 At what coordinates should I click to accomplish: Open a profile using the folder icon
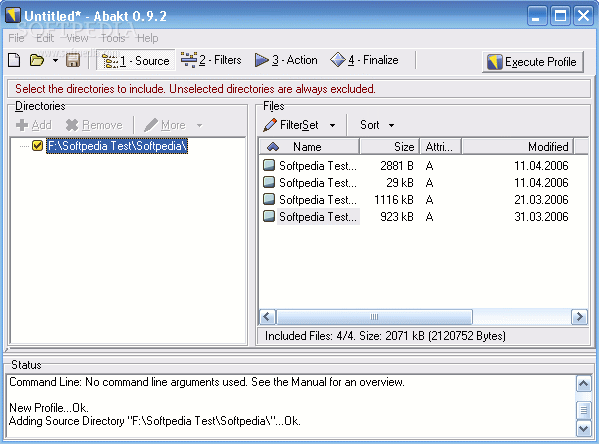pos(37,60)
